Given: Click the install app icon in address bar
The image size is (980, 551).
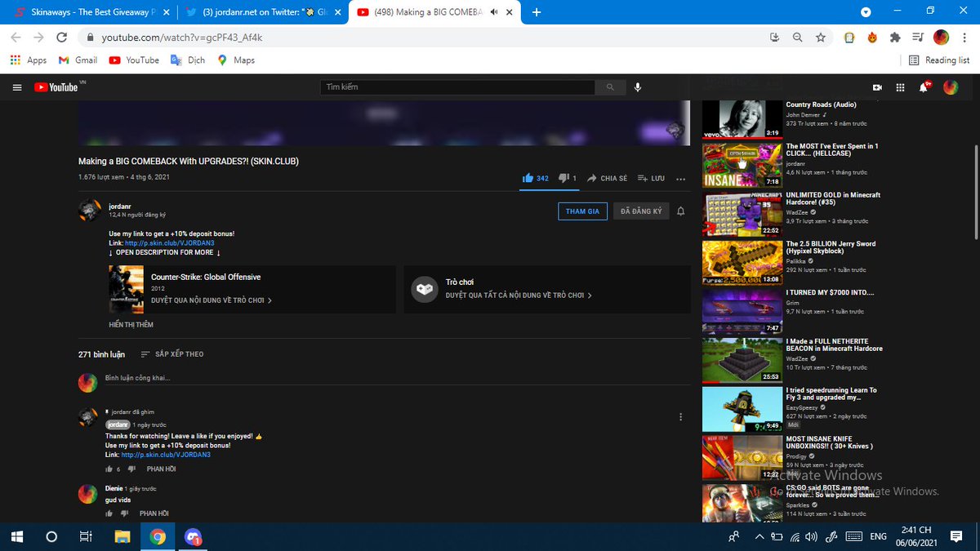Looking at the screenshot, I should click(775, 38).
